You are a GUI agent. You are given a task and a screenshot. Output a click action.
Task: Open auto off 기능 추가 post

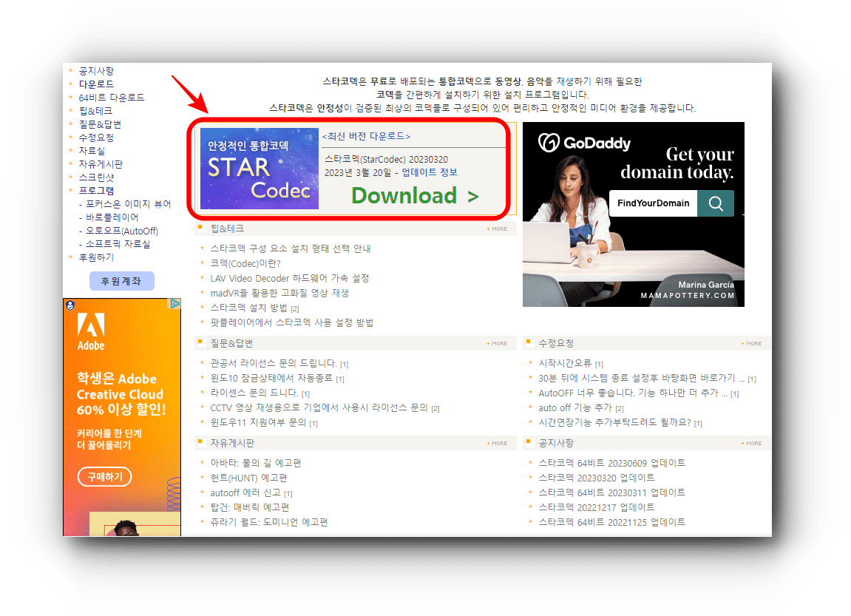pyautogui.click(x=575, y=407)
